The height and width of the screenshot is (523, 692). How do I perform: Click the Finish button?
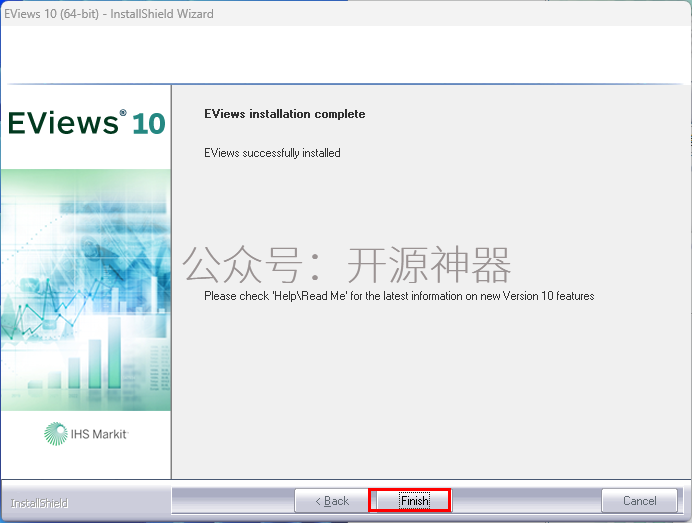[414, 500]
